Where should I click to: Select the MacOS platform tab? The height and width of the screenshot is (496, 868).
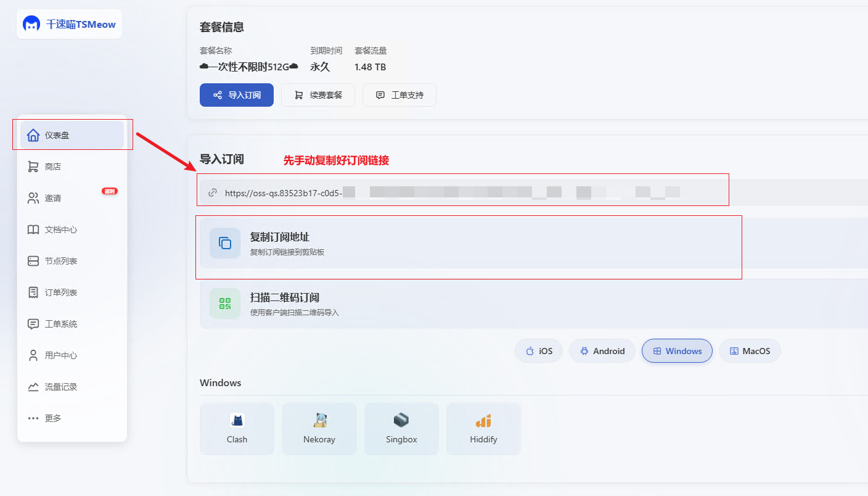750,351
